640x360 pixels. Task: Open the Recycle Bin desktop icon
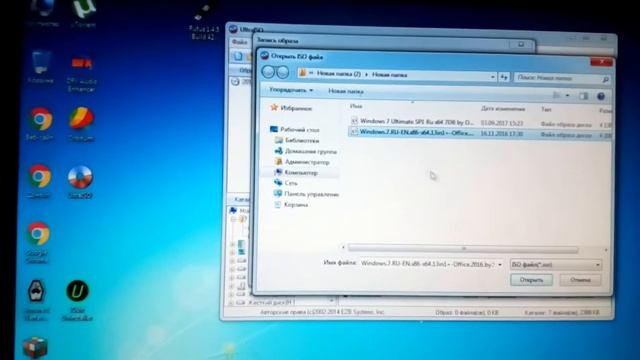click(x=41, y=67)
